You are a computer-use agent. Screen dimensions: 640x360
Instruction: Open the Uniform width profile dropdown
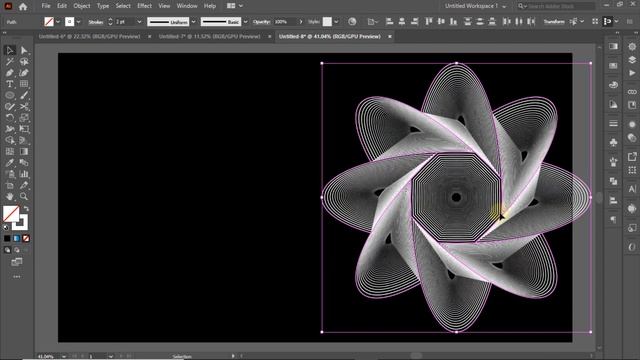coord(193,22)
